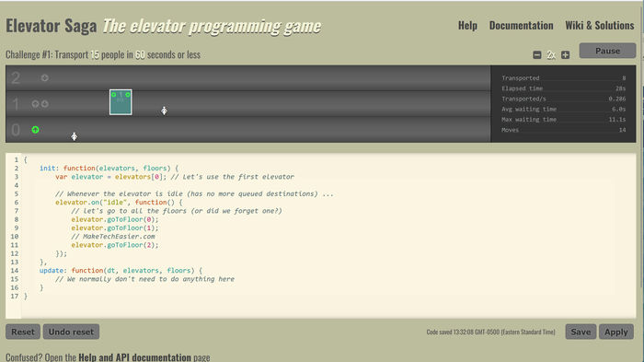Click the Avg waiting time stat
This screenshot has height=362, width=644.
click(563, 109)
